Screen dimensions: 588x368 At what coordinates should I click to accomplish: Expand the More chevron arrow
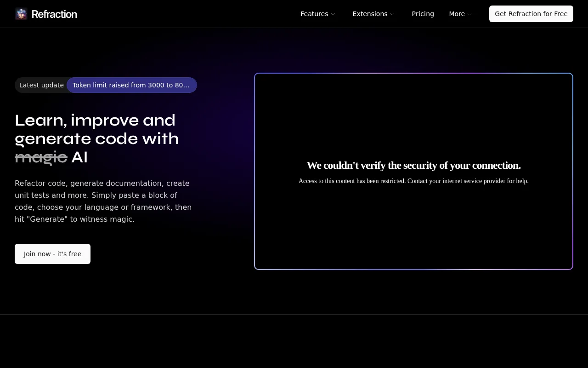469,14
